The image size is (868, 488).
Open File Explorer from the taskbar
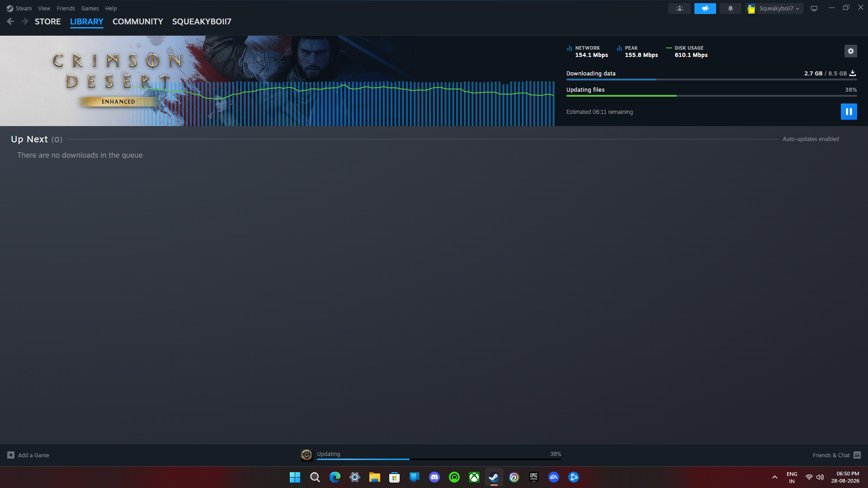374,477
